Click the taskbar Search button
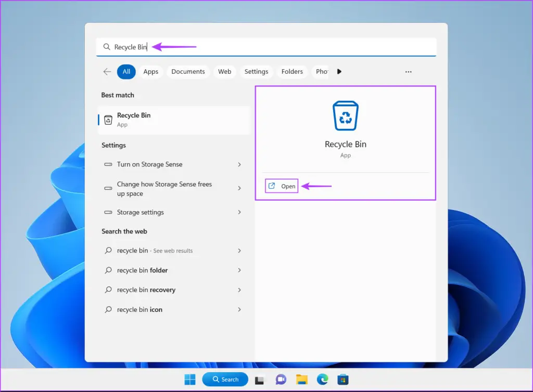The height and width of the screenshot is (392, 533). click(x=225, y=380)
